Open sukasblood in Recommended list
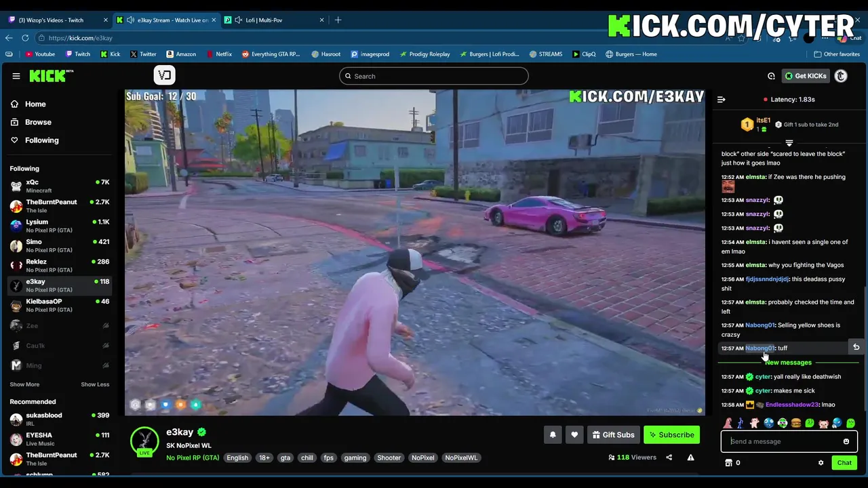The height and width of the screenshot is (488, 868). (x=60, y=419)
